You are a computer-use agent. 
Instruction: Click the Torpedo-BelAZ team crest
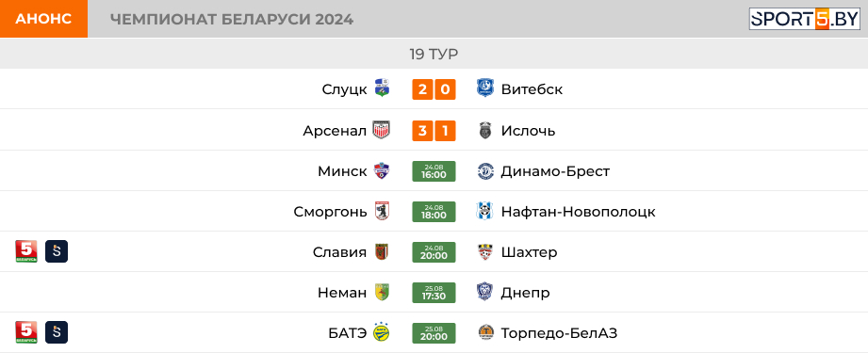(x=485, y=332)
